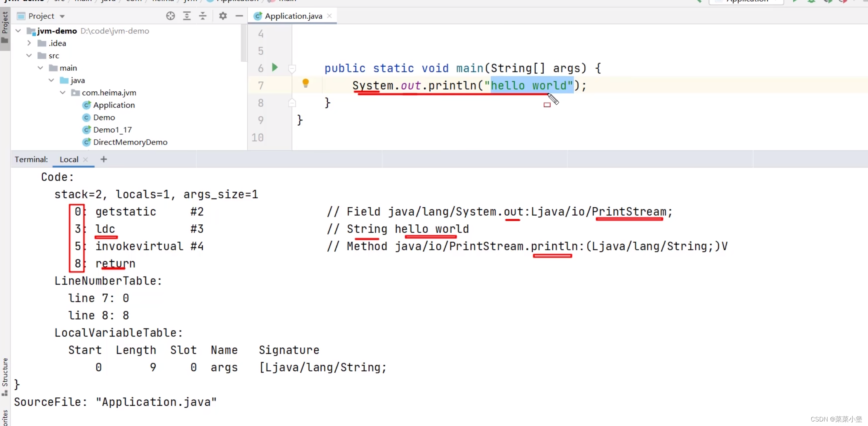Click the locate file target icon

click(170, 16)
